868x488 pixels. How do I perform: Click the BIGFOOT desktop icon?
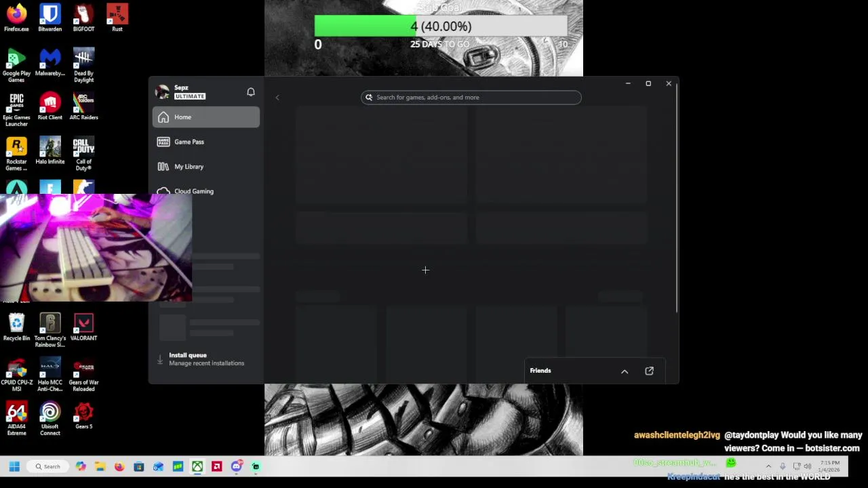pos(83,18)
